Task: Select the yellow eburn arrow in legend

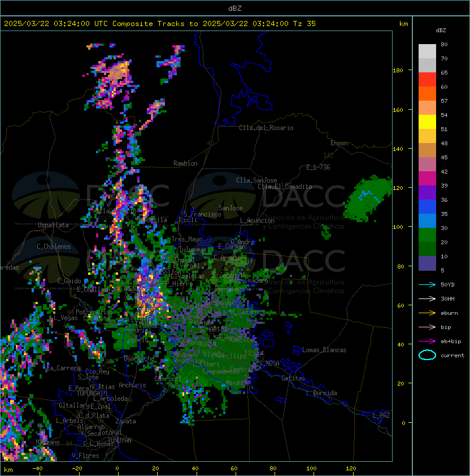Action: (427, 313)
